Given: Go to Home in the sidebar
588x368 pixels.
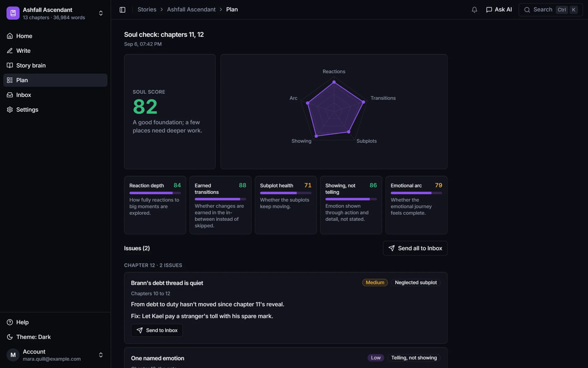Looking at the screenshot, I should point(55,36).
